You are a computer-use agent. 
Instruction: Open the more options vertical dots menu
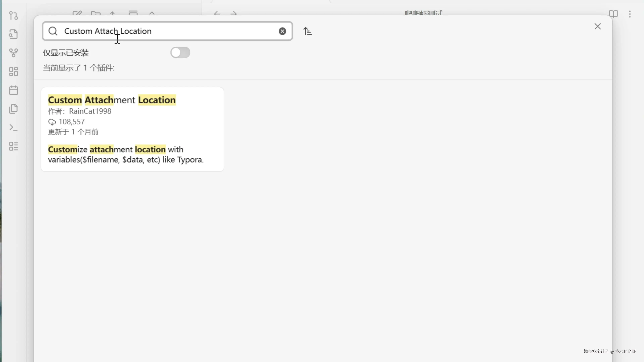tap(630, 14)
